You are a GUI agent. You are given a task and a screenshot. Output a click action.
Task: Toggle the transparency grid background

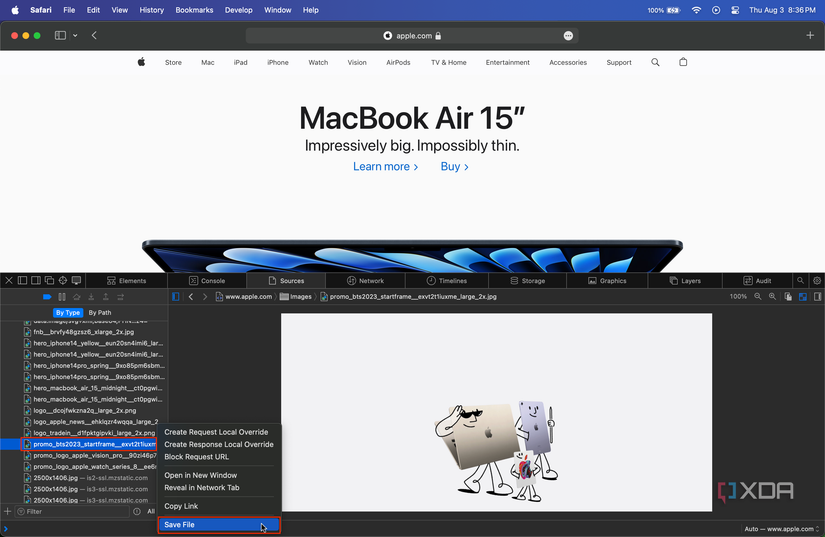803,297
